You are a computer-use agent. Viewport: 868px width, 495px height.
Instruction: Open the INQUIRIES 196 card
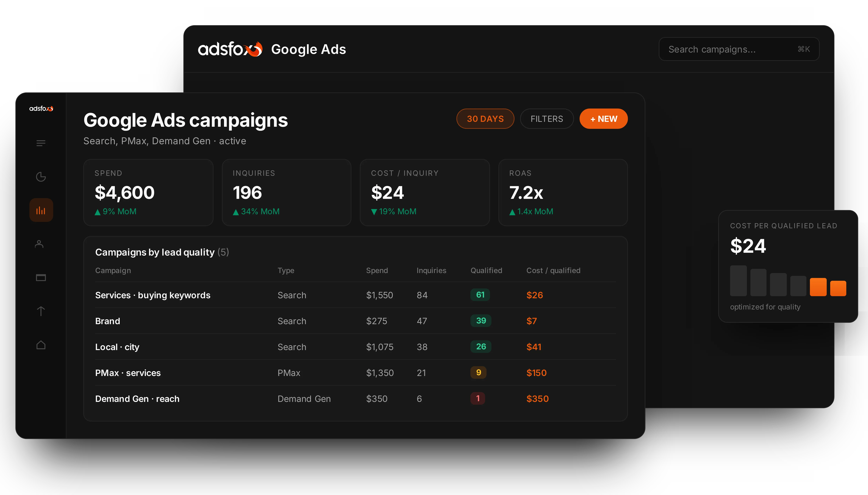point(286,192)
